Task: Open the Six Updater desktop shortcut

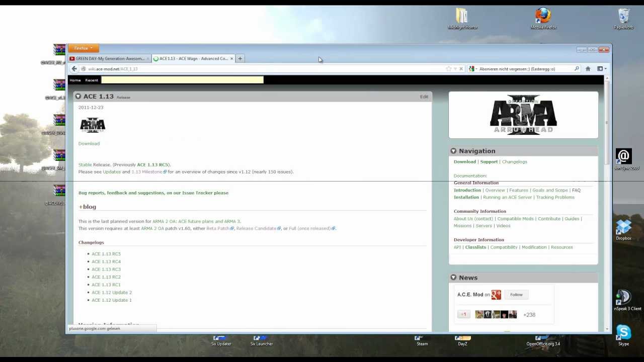Action: click(x=221, y=341)
